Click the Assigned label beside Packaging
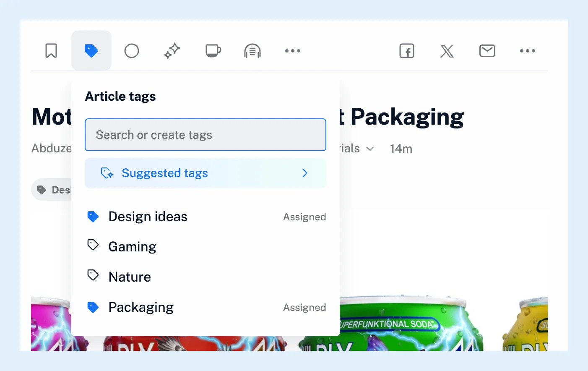 point(304,308)
